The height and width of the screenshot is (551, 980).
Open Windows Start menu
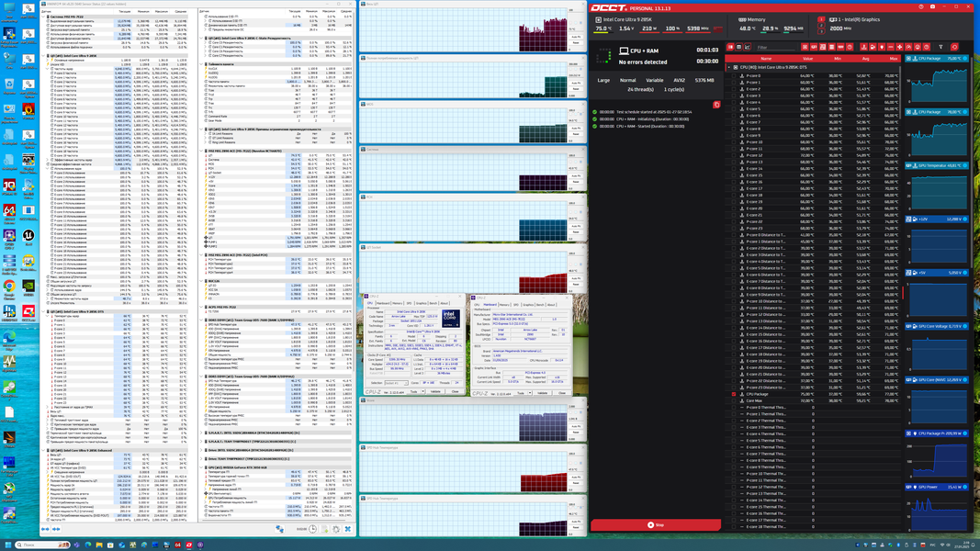coord(8,545)
